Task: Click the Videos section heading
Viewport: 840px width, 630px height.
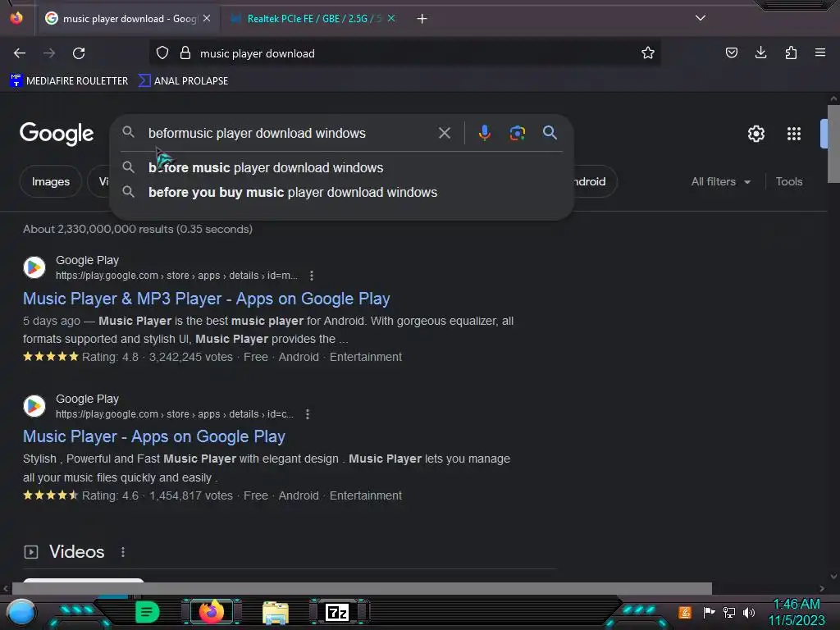Action: pos(76,552)
